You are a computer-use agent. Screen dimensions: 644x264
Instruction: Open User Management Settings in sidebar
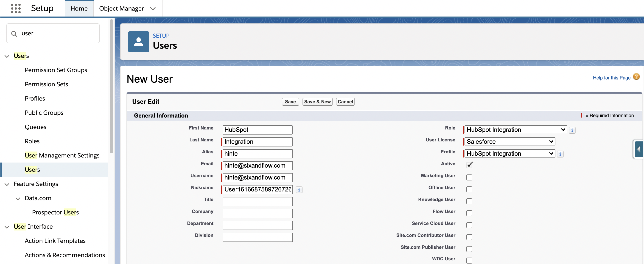(x=62, y=155)
